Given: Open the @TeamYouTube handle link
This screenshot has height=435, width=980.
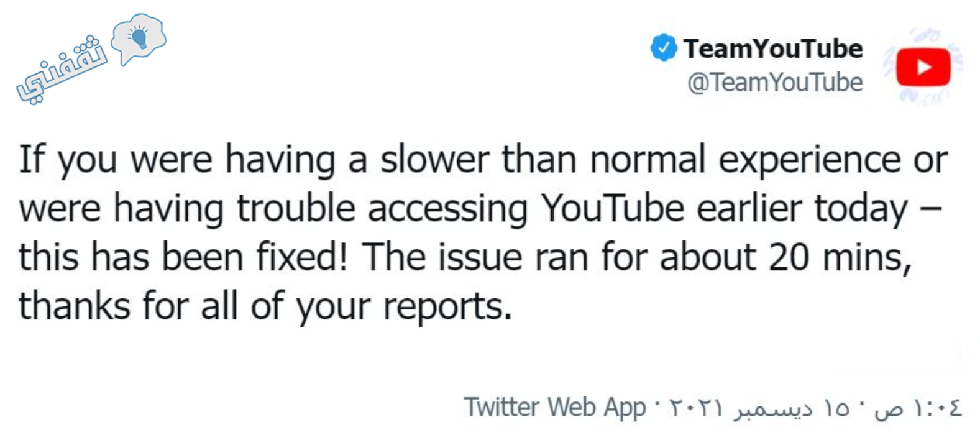Looking at the screenshot, I should 775,82.
